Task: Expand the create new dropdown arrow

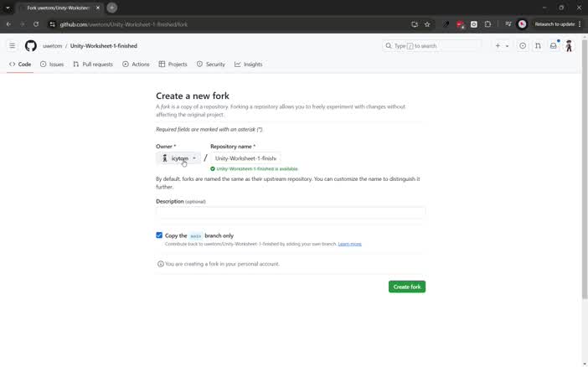Action: 507,46
